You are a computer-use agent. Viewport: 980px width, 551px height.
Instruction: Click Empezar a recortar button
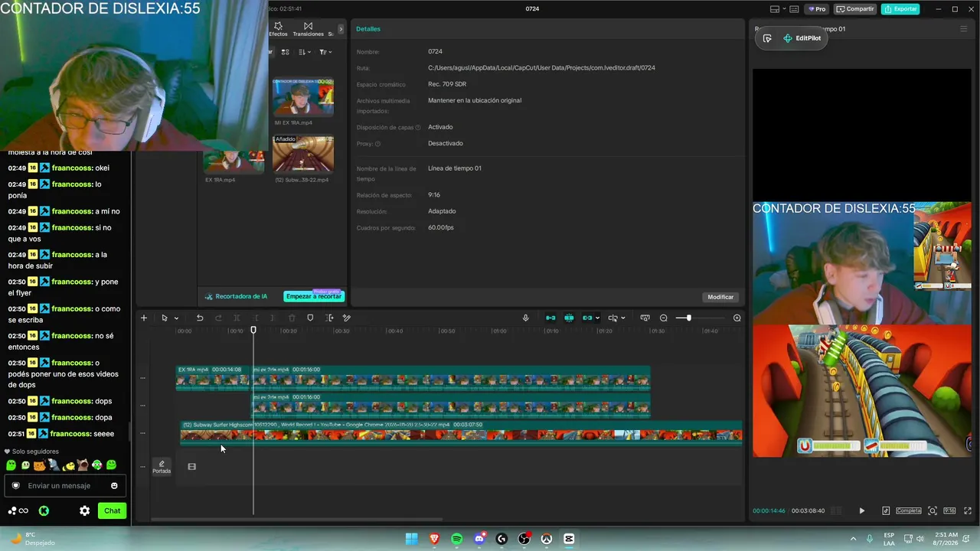[x=314, y=296]
